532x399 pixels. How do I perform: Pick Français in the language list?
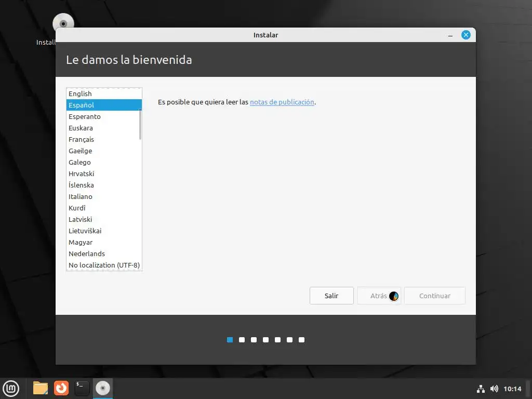104,139
